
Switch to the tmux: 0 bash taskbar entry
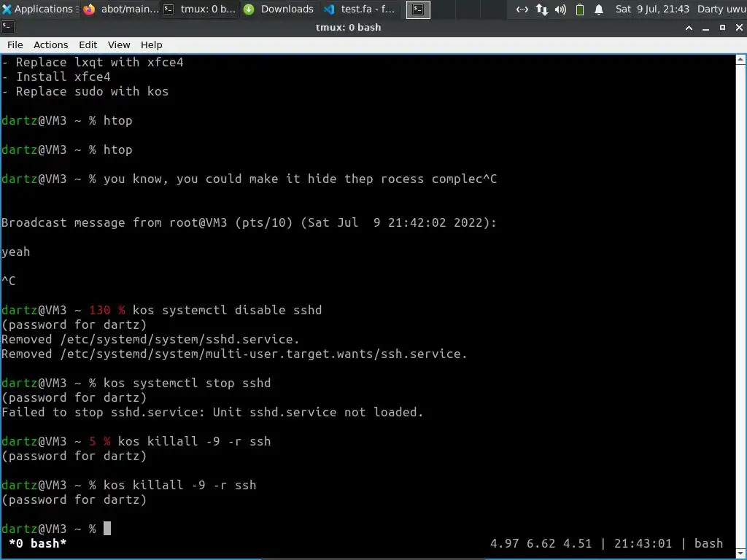200,9
